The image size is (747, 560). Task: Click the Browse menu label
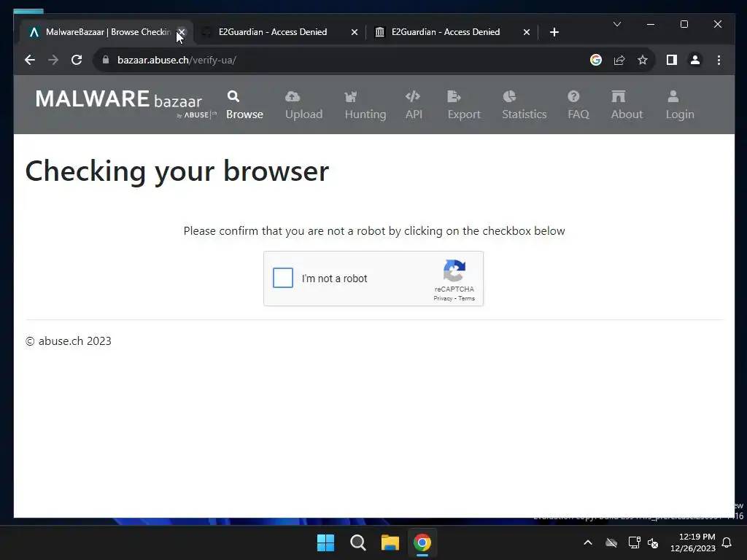244,114
